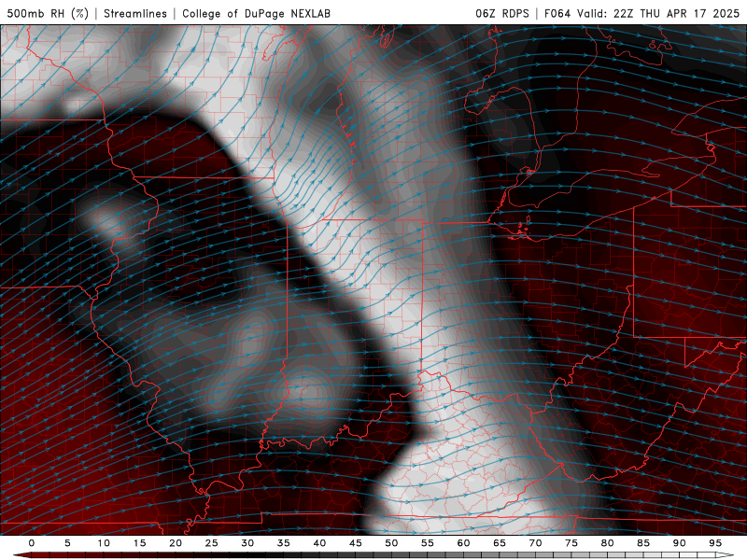Click the colorbar label '80'
This screenshot has height=560, width=747.
[x=608, y=543]
